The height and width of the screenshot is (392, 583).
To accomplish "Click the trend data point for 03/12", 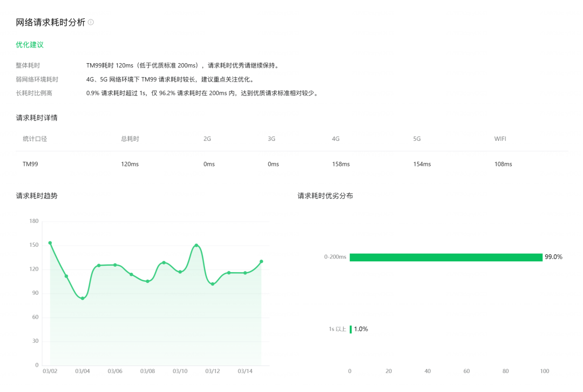I will [213, 284].
